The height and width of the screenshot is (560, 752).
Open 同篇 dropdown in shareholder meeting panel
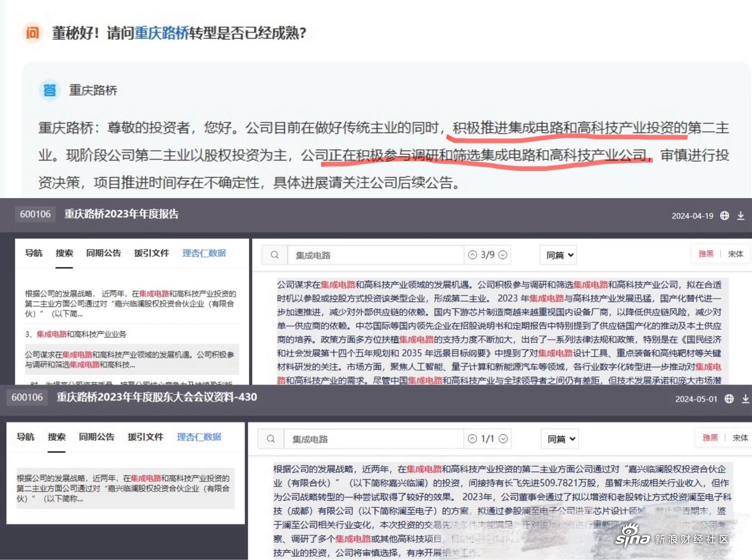560,439
